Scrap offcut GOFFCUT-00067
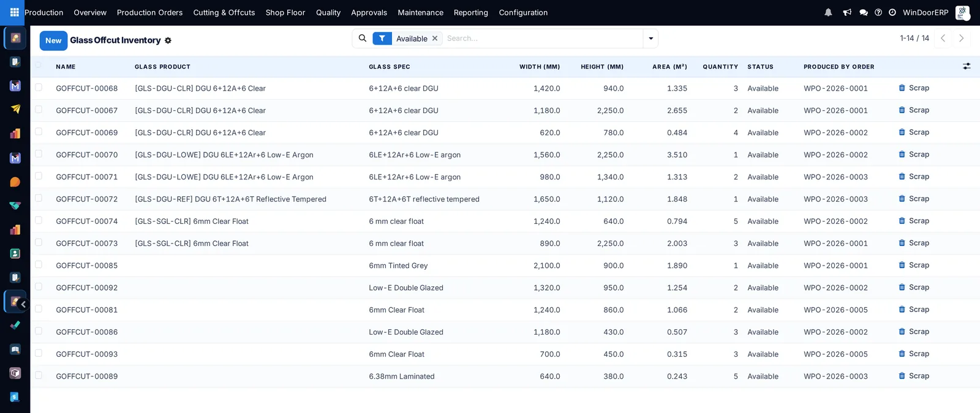980x413 pixels. [914, 110]
